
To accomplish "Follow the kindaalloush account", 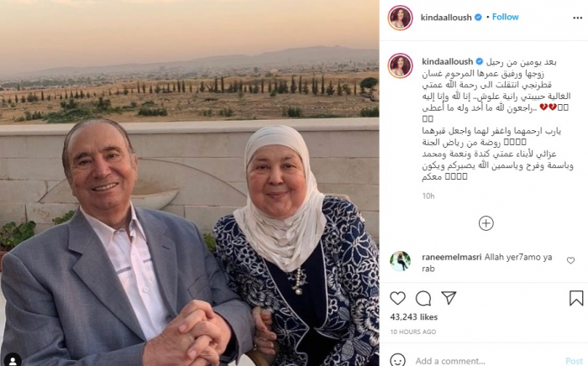I will click(x=505, y=17).
